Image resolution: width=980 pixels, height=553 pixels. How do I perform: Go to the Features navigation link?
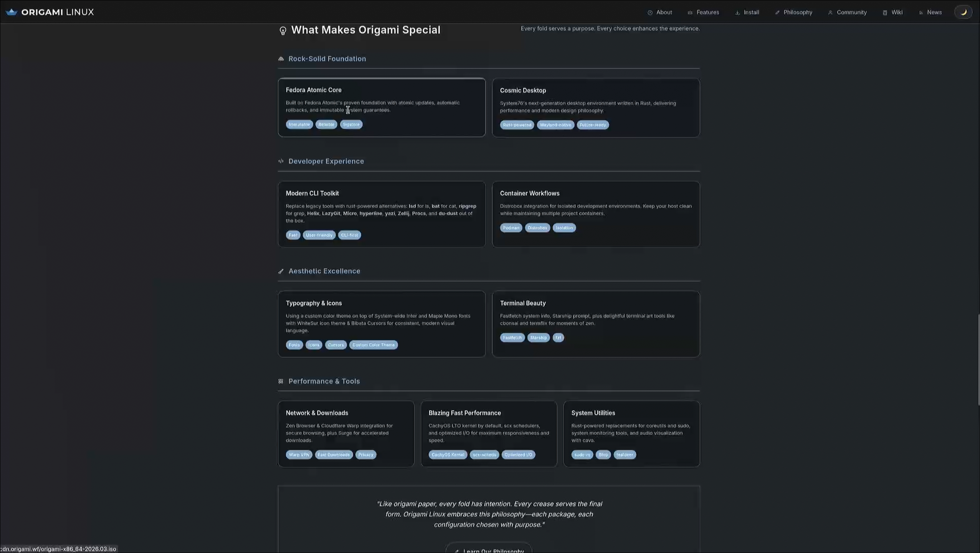click(703, 12)
